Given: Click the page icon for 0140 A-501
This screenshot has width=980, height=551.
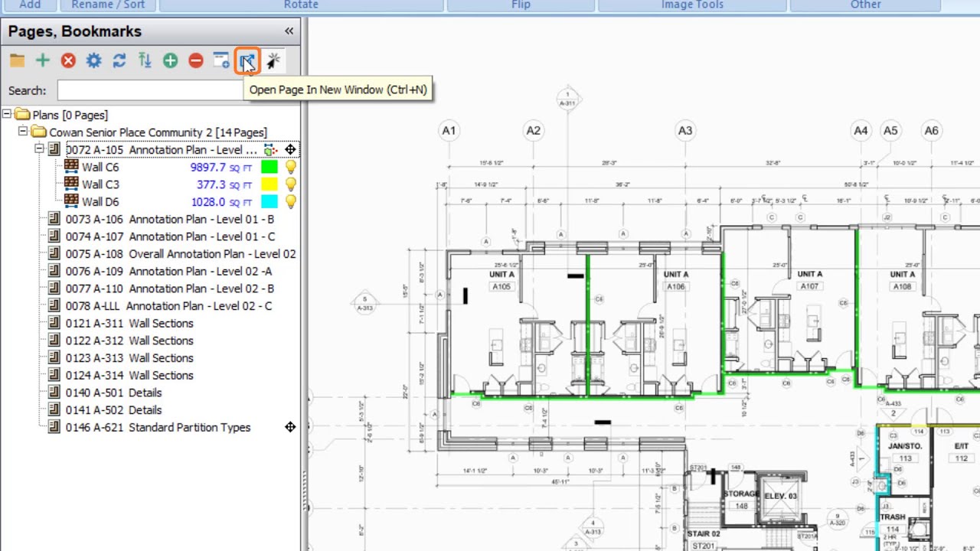Looking at the screenshot, I should tap(54, 393).
